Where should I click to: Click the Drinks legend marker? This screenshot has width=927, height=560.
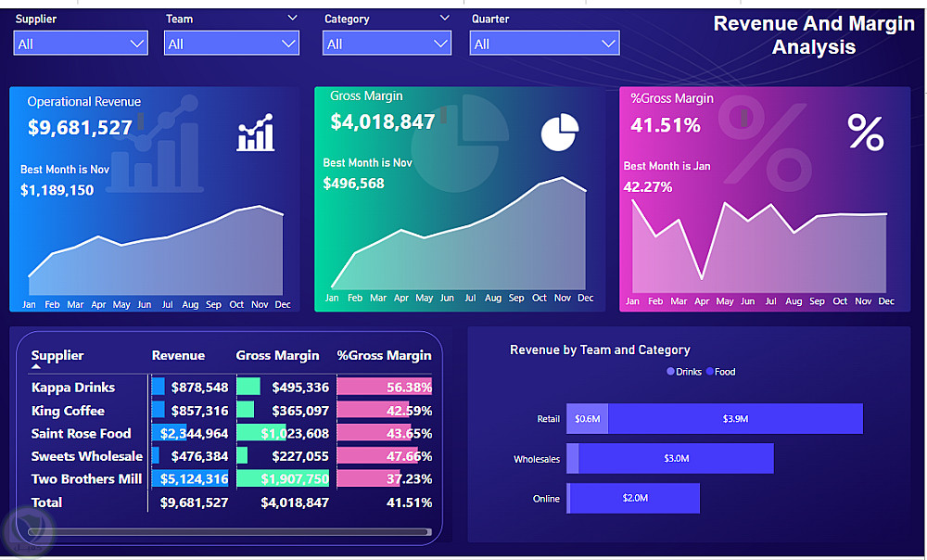pos(670,372)
